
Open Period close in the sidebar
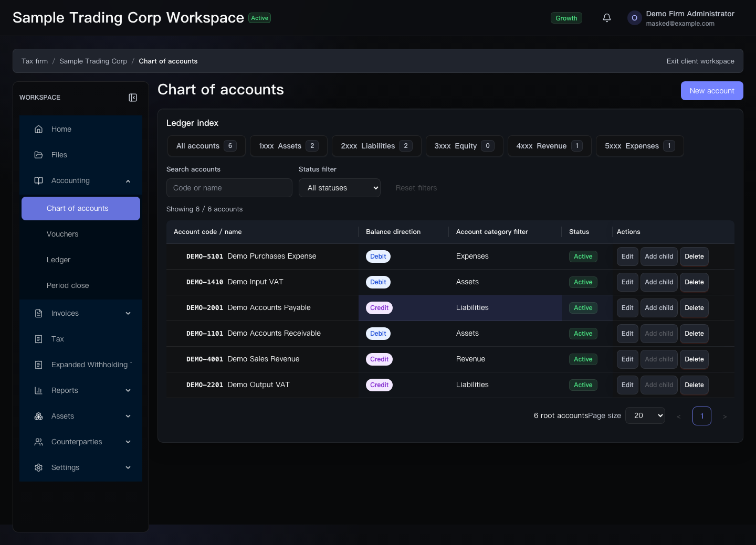81,285
